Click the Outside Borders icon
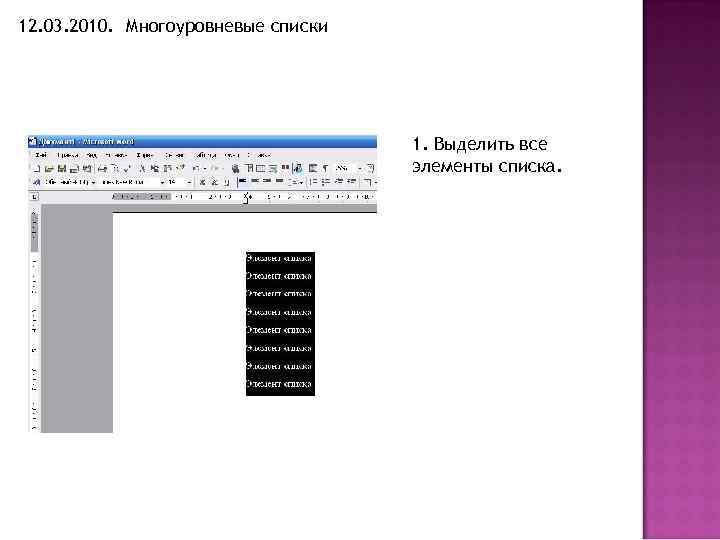 (367, 182)
